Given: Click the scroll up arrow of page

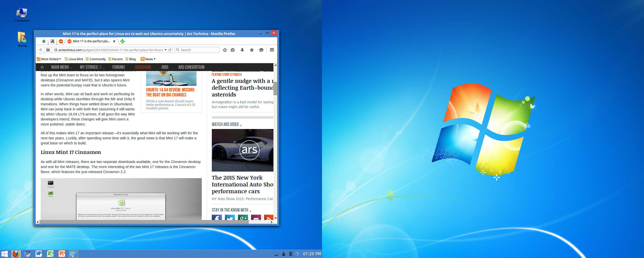Looking at the screenshot, I should [275, 65].
